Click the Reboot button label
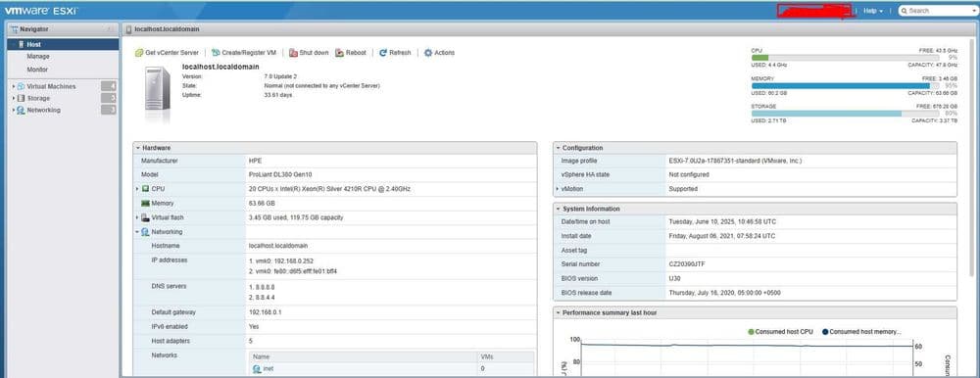Viewport: 980px width, 378px height. [x=356, y=53]
